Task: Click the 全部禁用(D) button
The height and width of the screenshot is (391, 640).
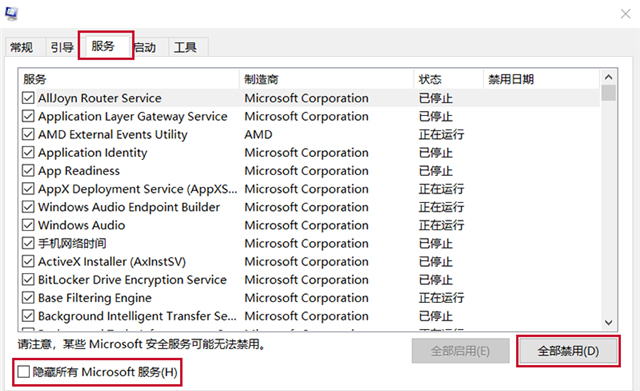Action: (x=568, y=351)
